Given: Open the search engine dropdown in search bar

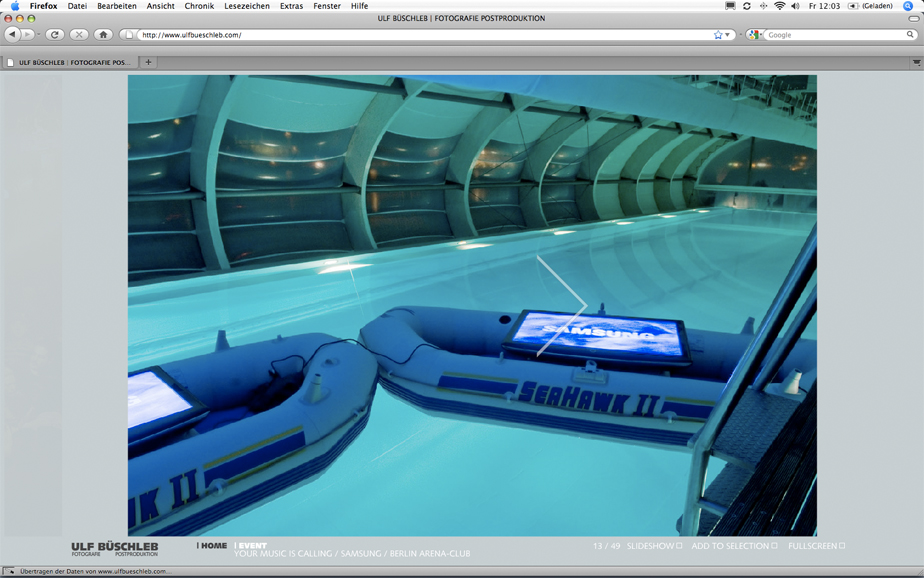Looking at the screenshot, I should coord(755,35).
